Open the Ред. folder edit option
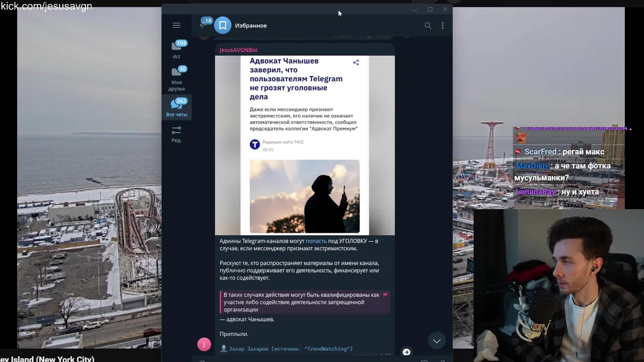Viewport: 644px width, 362px height. tap(177, 134)
